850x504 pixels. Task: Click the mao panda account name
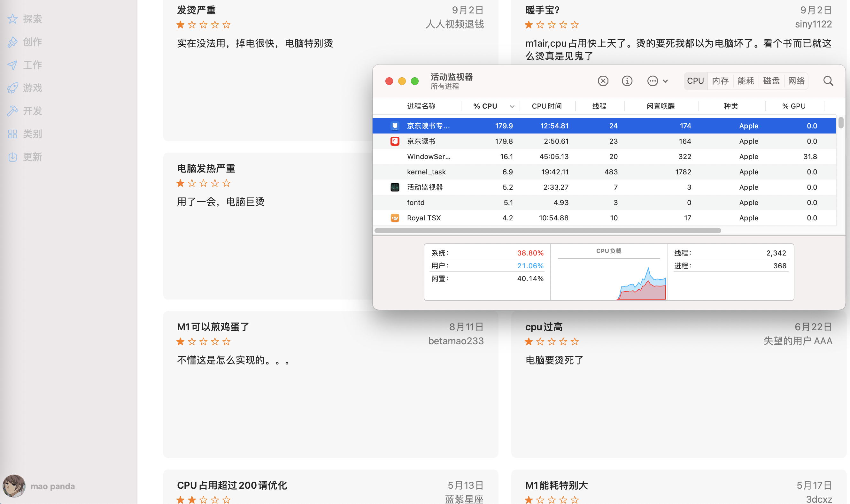click(x=53, y=486)
